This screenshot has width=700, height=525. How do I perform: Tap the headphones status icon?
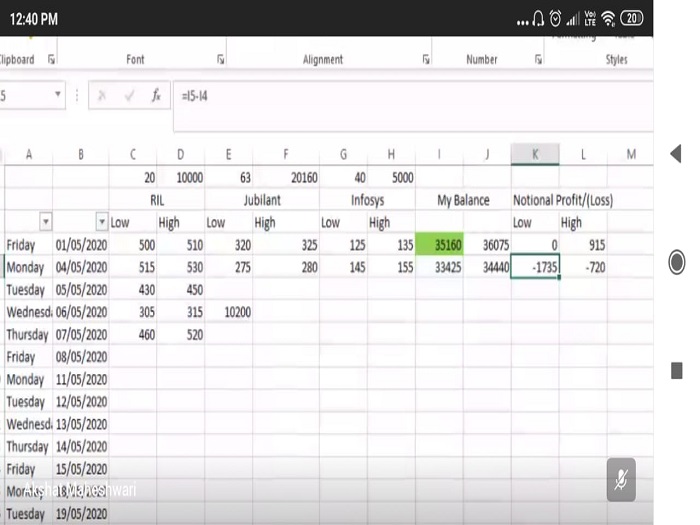538,19
